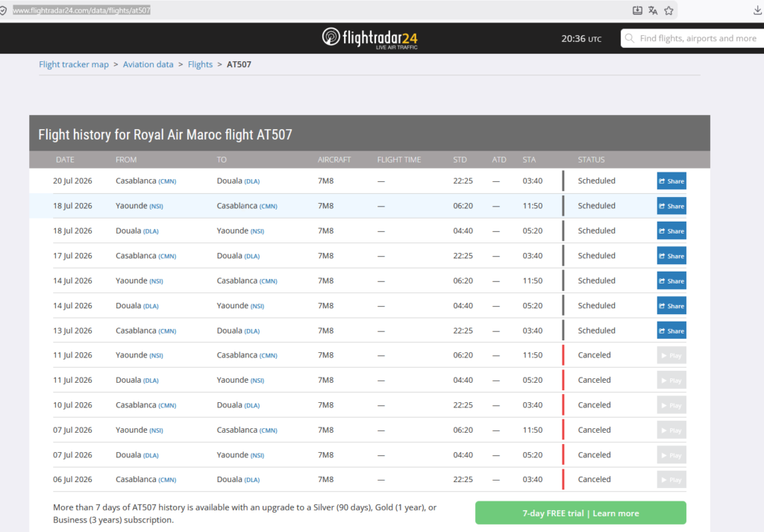Open NSI link in 18 Jul Yaounde departure row

point(156,207)
